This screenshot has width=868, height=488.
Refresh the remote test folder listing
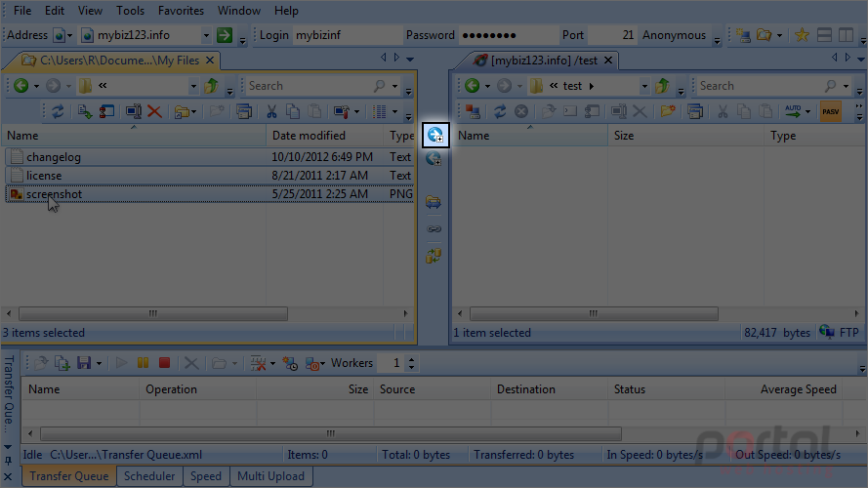pyautogui.click(x=499, y=112)
